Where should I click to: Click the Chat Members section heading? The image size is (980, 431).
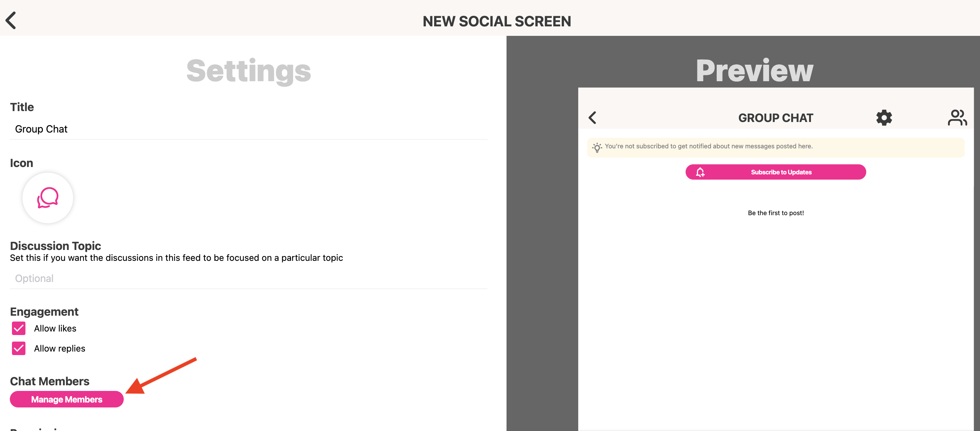point(50,381)
